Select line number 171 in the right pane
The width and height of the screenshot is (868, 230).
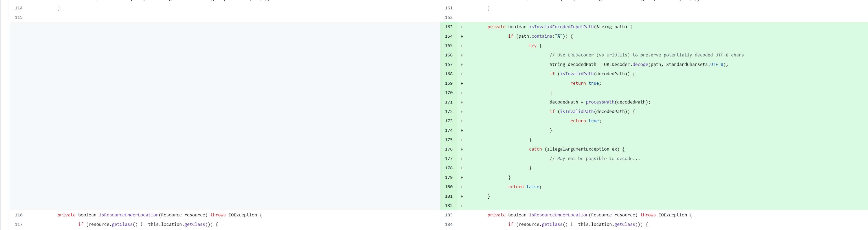click(448, 102)
